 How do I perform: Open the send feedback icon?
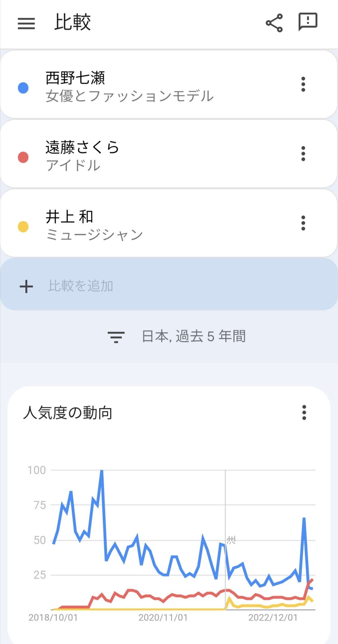click(308, 22)
